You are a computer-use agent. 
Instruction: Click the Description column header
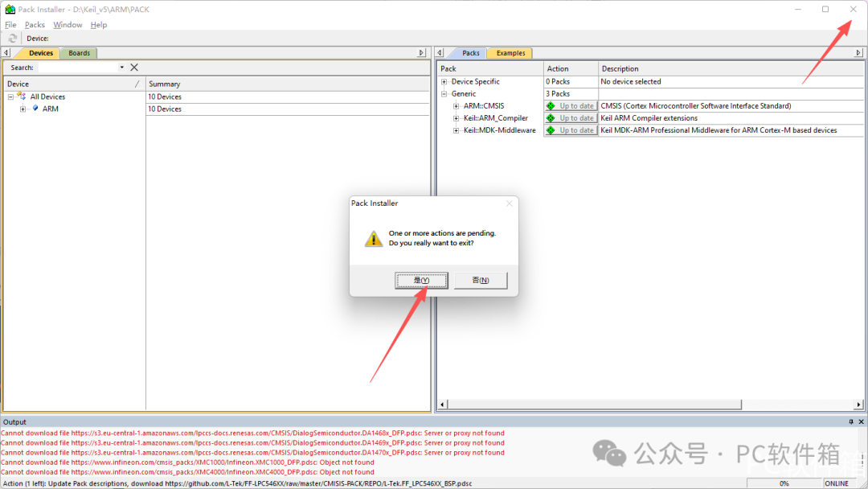[x=731, y=68]
